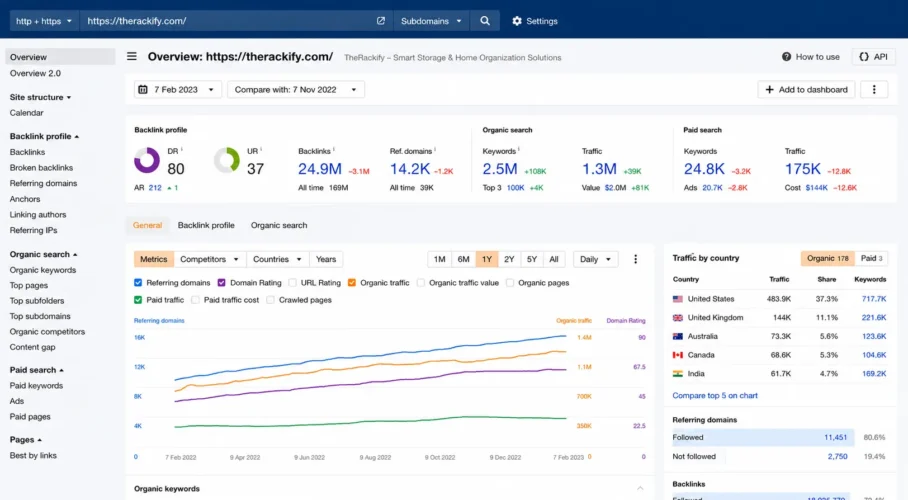The height and width of the screenshot is (500, 908).
Task: Open the API braces button
Action: (x=874, y=57)
